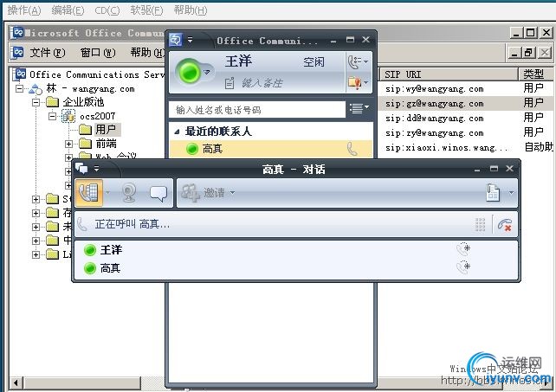Screen dimensions: 556x392
Task: Click the ocs2007 pool server icon
Action: [68, 116]
